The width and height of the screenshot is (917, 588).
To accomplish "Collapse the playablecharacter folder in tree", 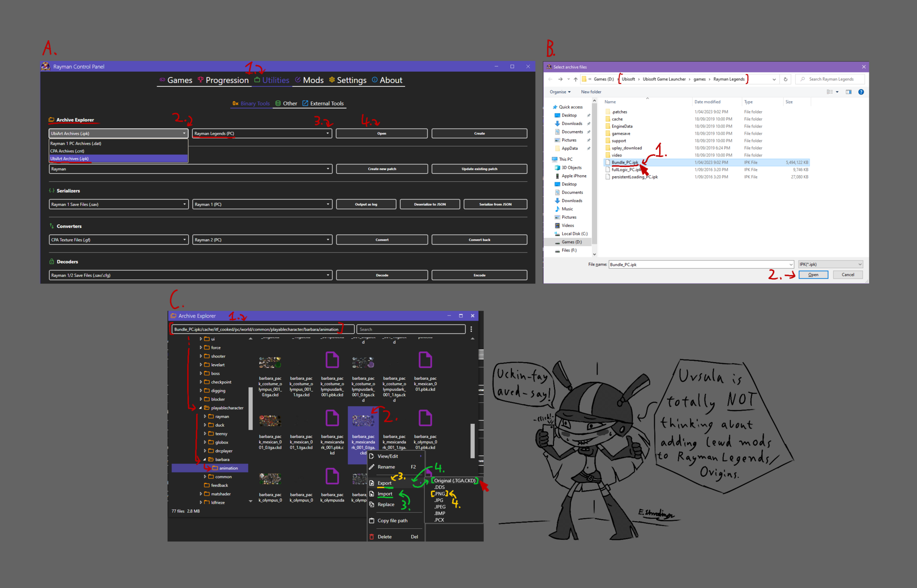I will pos(201,408).
